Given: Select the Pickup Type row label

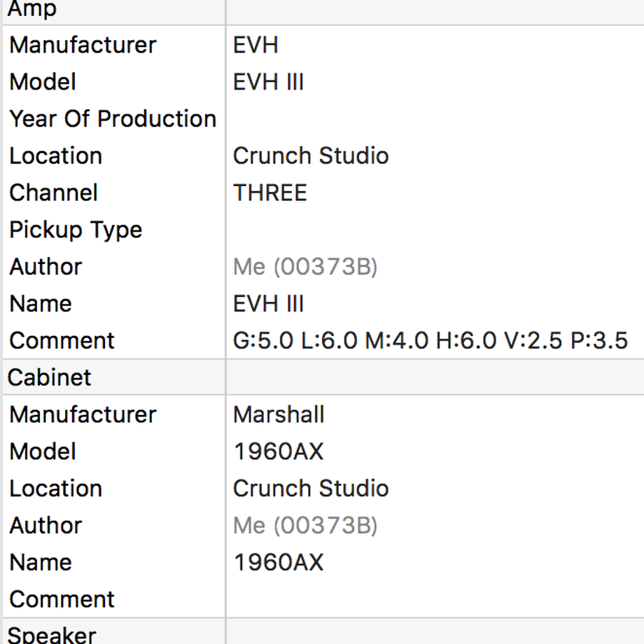Looking at the screenshot, I should coord(76,230).
